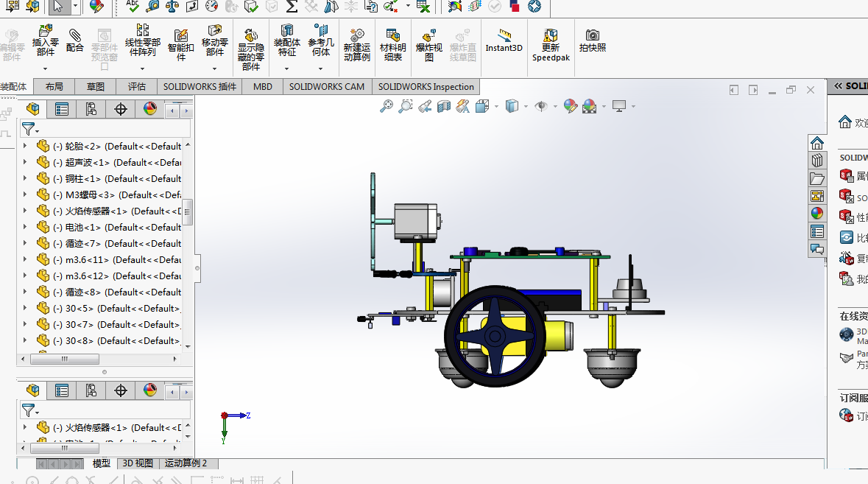Switch to the 评估 evaluate tab
868x484 pixels.
tap(137, 87)
